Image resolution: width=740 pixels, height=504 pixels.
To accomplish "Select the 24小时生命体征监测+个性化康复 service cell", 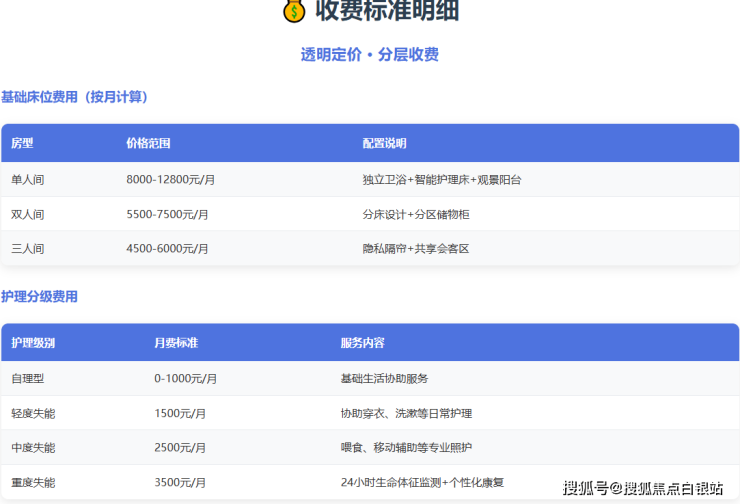I will click(422, 482).
